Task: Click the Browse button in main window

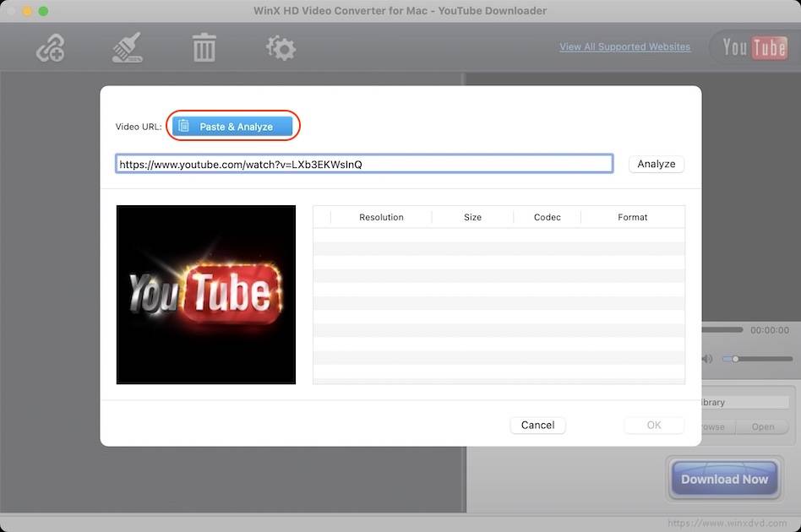Action: pyautogui.click(x=719, y=426)
